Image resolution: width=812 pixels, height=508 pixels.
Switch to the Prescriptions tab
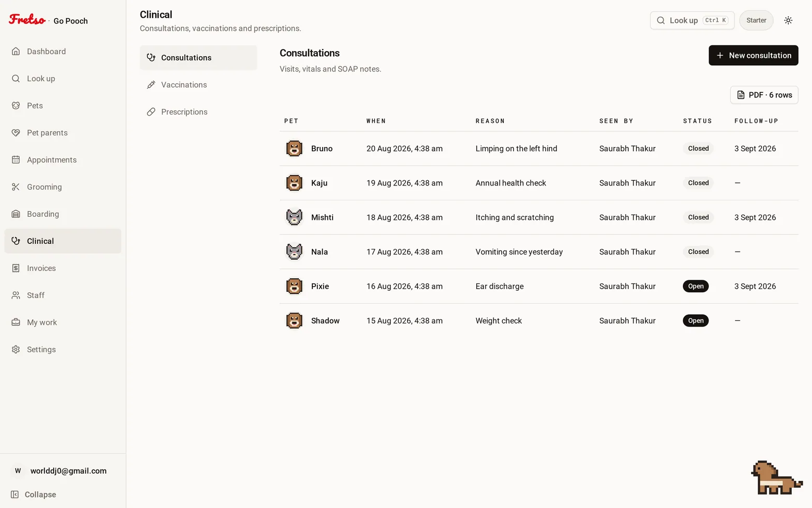[198, 112]
